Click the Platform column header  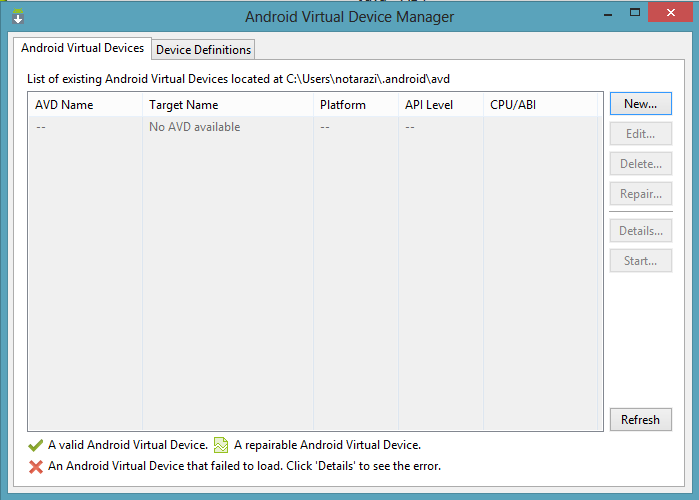pyautogui.click(x=356, y=105)
